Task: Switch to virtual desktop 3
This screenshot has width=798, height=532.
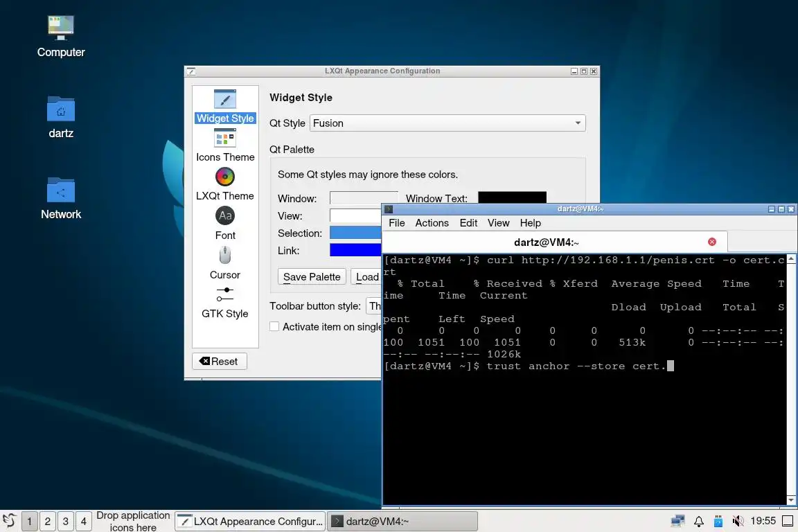Action: 65,521
